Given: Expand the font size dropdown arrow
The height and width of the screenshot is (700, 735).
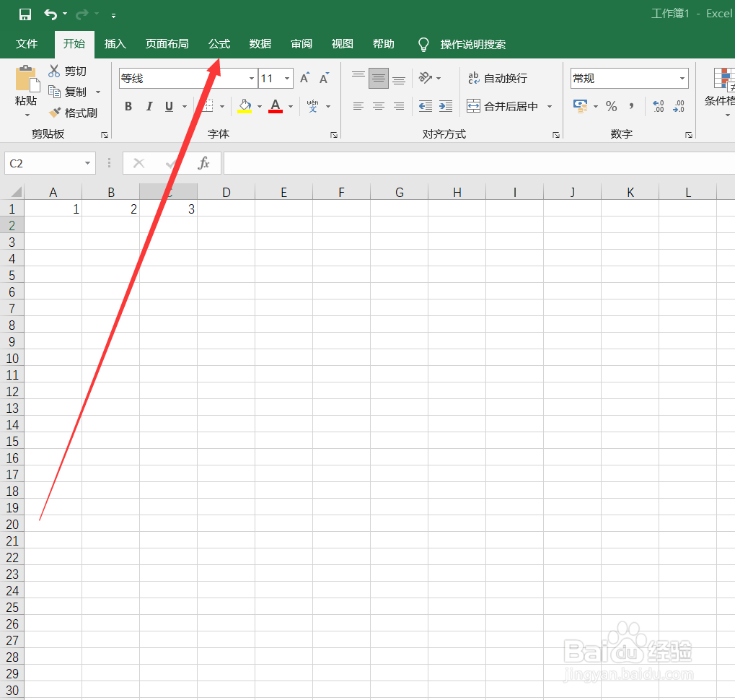Looking at the screenshot, I should pyautogui.click(x=287, y=78).
